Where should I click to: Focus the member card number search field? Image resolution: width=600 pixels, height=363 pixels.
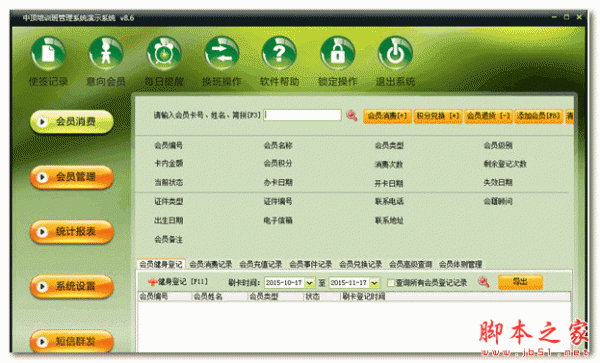click(x=302, y=115)
